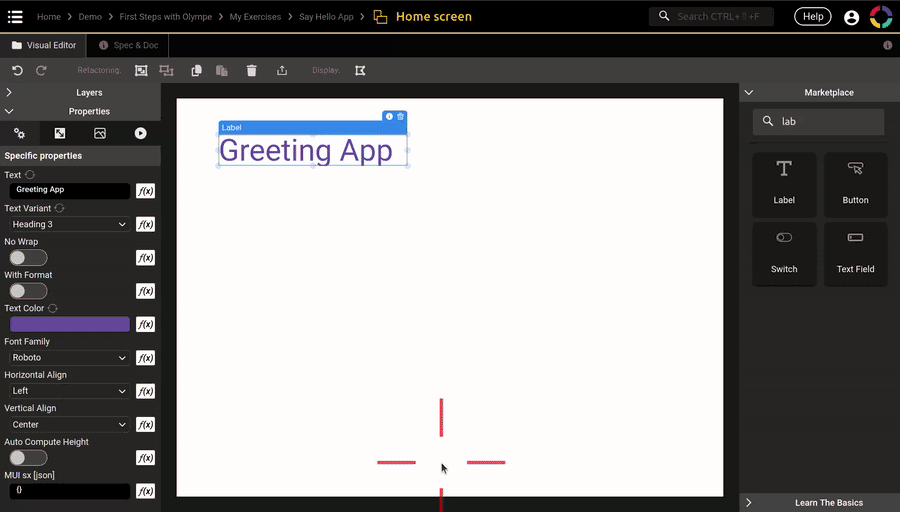
Task: Click the trash icon in the top toolbar
Action: [252, 70]
